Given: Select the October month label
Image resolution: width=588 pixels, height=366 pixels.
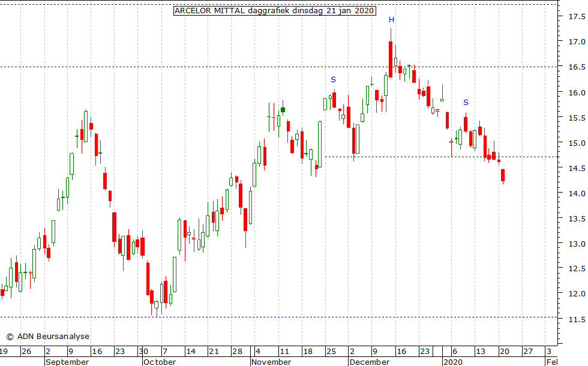Looking at the screenshot, I should 160,362.
